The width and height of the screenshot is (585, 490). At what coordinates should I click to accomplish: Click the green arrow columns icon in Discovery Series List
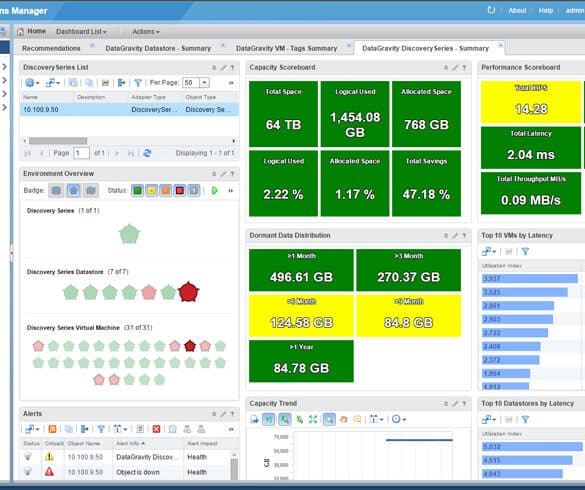[121, 83]
